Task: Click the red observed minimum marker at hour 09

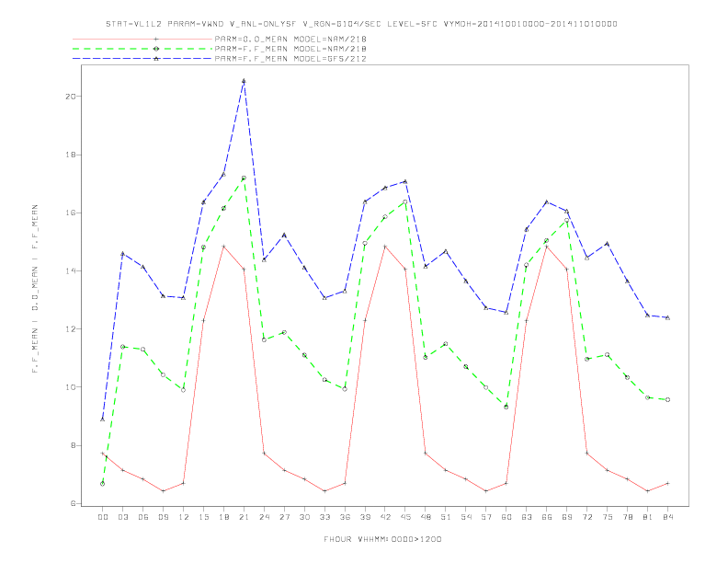Action: click(x=163, y=491)
